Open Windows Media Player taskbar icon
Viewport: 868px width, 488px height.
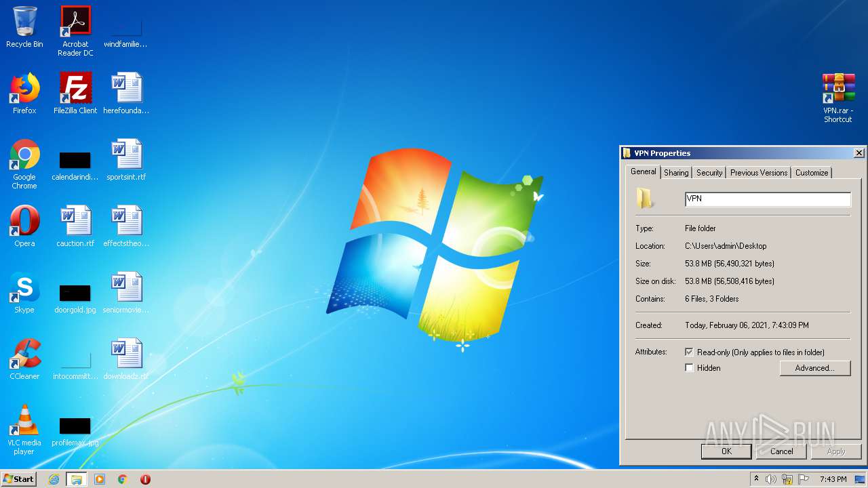click(x=100, y=479)
